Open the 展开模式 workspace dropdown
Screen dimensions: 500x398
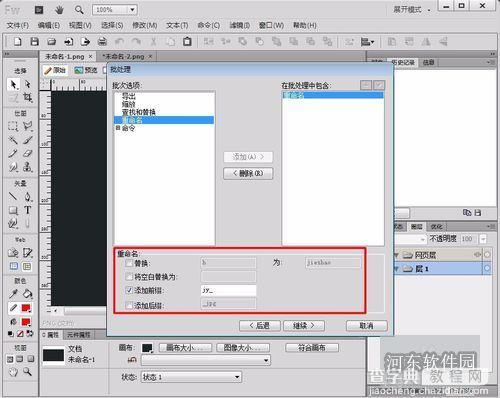tap(412, 10)
